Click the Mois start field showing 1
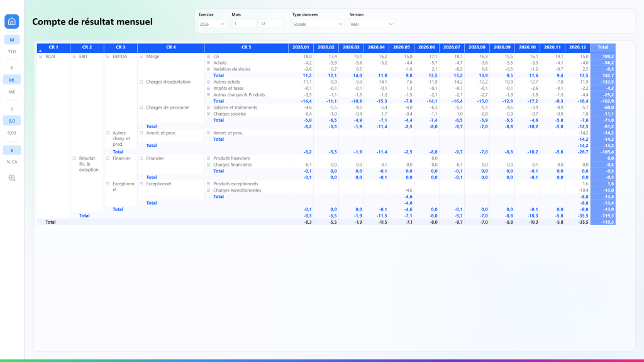 [x=244, y=24]
